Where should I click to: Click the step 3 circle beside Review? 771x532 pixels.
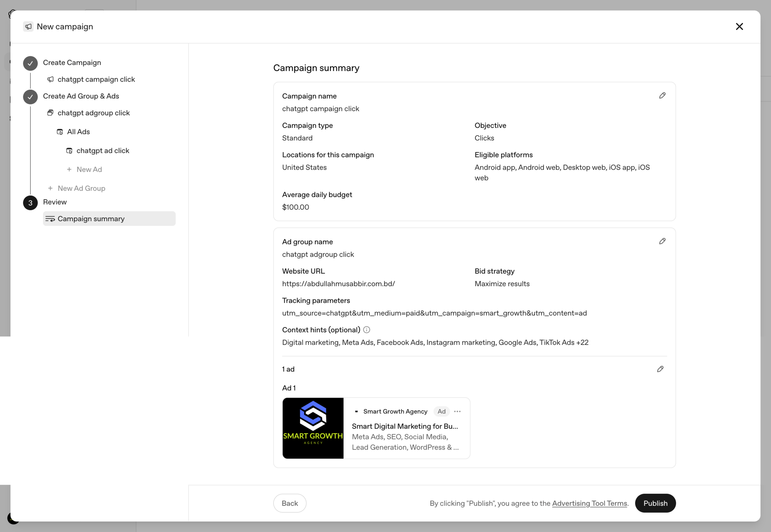pyautogui.click(x=30, y=203)
